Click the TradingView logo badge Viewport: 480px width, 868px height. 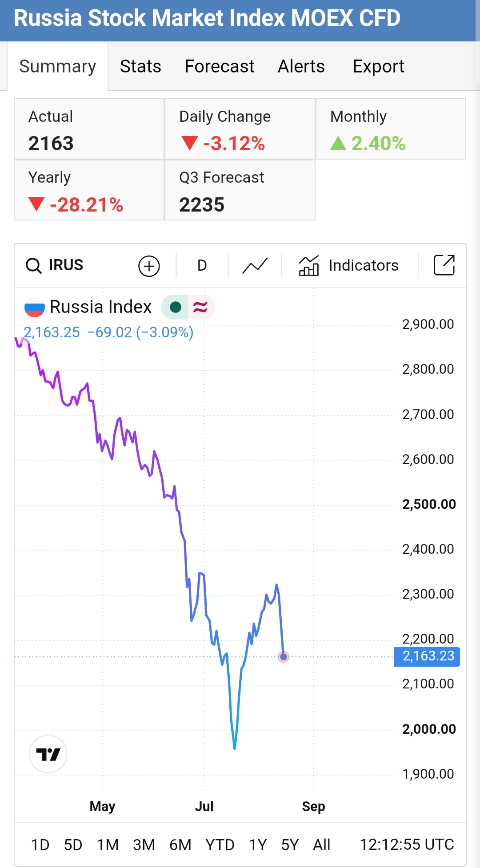pos(48,754)
